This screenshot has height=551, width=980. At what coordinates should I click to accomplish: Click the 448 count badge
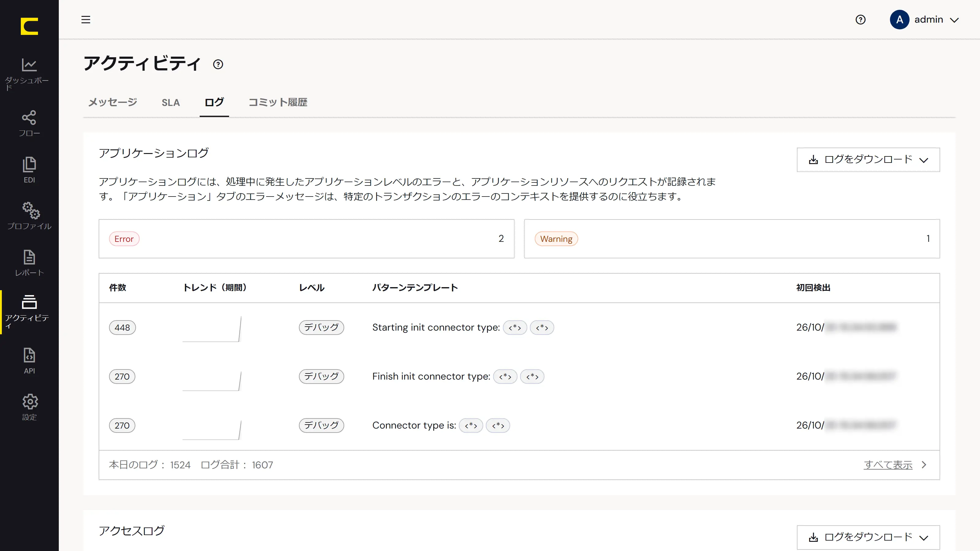click(x=122, y=328)
